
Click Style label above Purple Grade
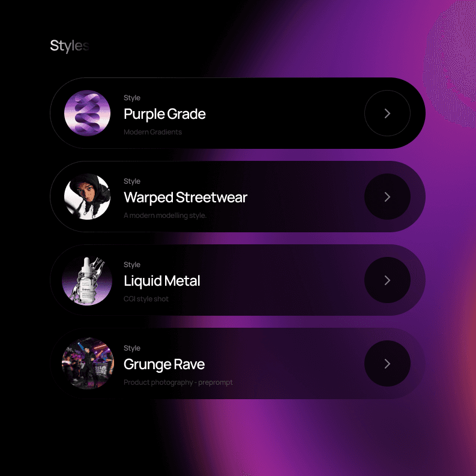click(x=132, y=98)
